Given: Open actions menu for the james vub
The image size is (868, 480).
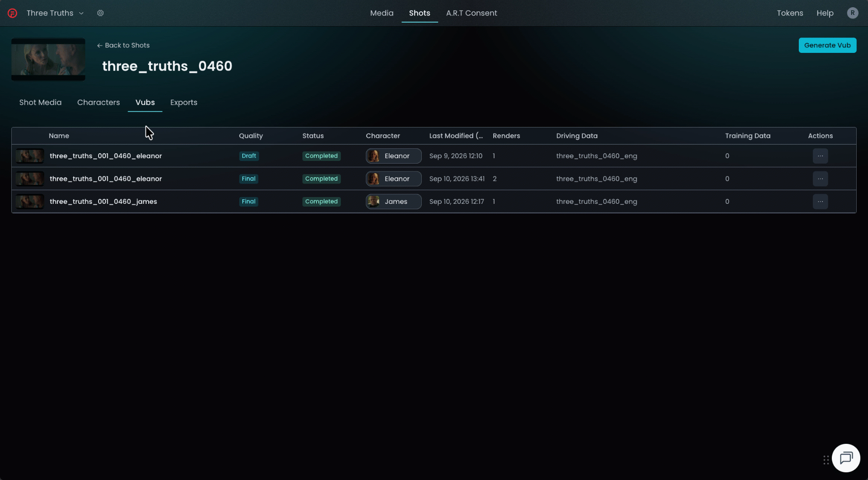Looking at the screenshot, I should click(820, 202).
